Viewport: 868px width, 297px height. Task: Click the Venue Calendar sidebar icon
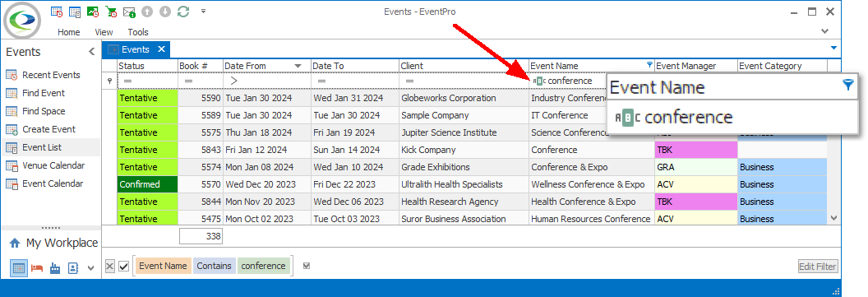pyautogui.click(x=12, y=165)
